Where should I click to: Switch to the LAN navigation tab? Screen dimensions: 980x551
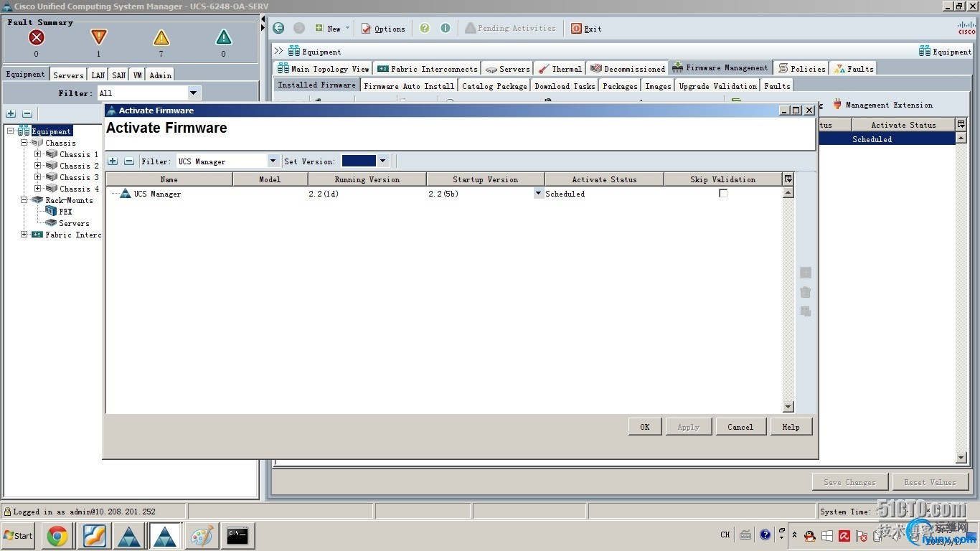point(98,75)
